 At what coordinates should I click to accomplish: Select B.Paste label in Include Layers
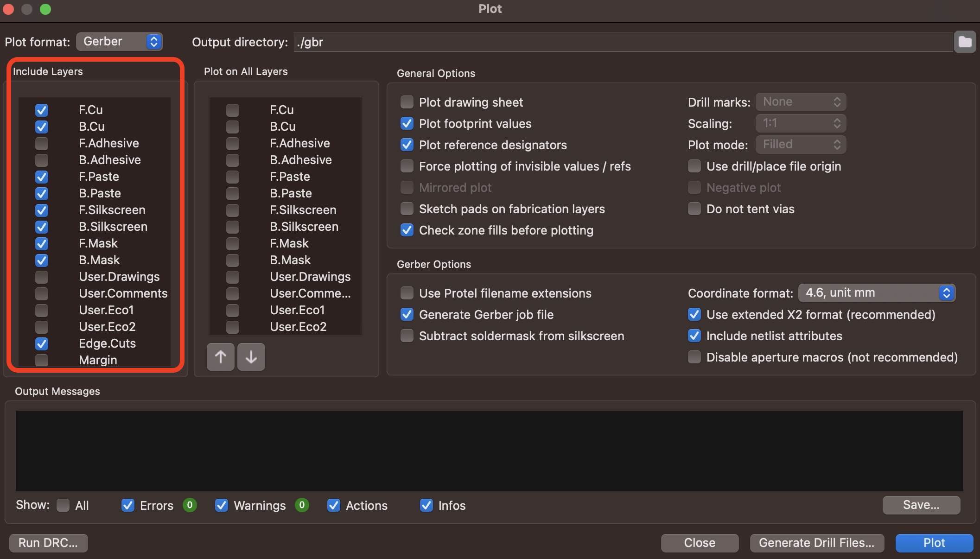click(100, 193)
